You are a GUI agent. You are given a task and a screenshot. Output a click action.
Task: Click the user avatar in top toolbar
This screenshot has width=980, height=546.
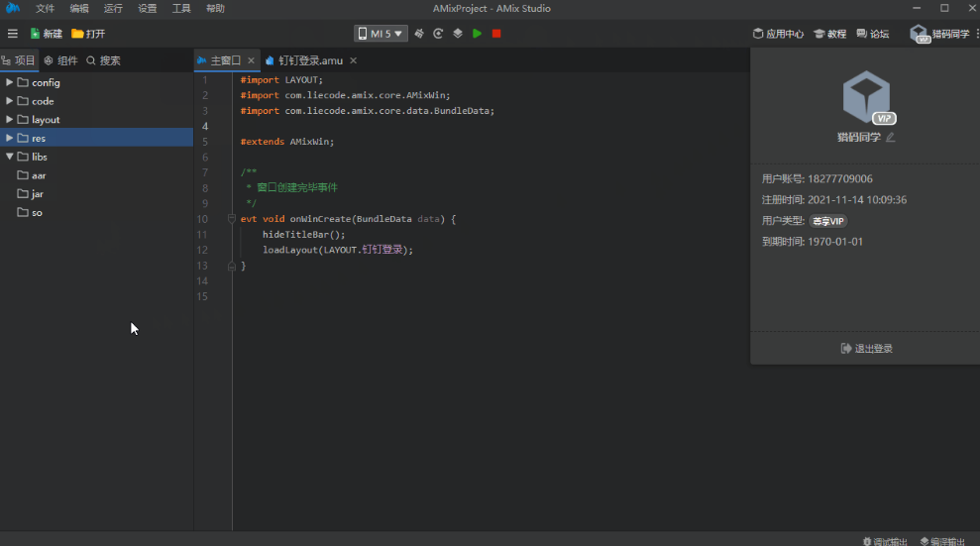(920, 34)
